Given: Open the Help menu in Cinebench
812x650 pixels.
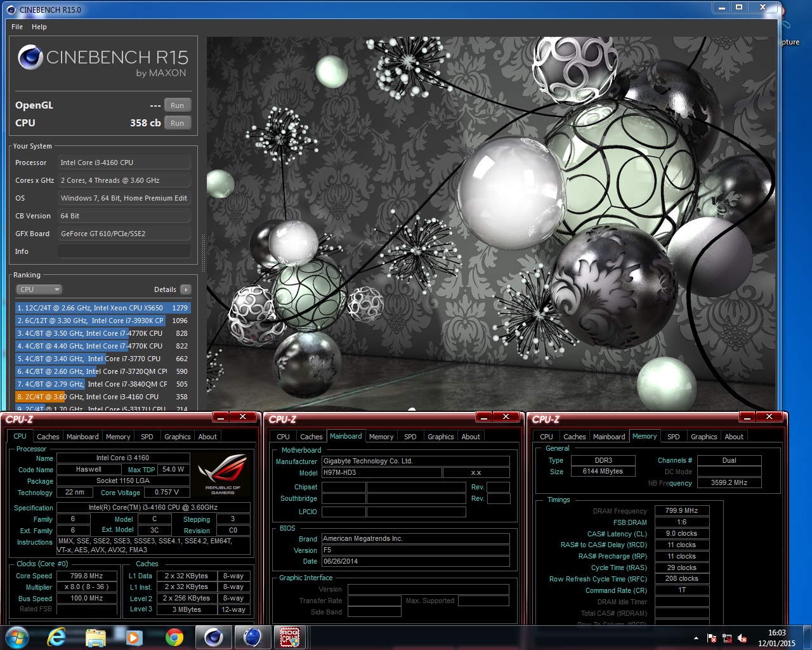Looking at the screenshot, I should [x=39, y=27].
